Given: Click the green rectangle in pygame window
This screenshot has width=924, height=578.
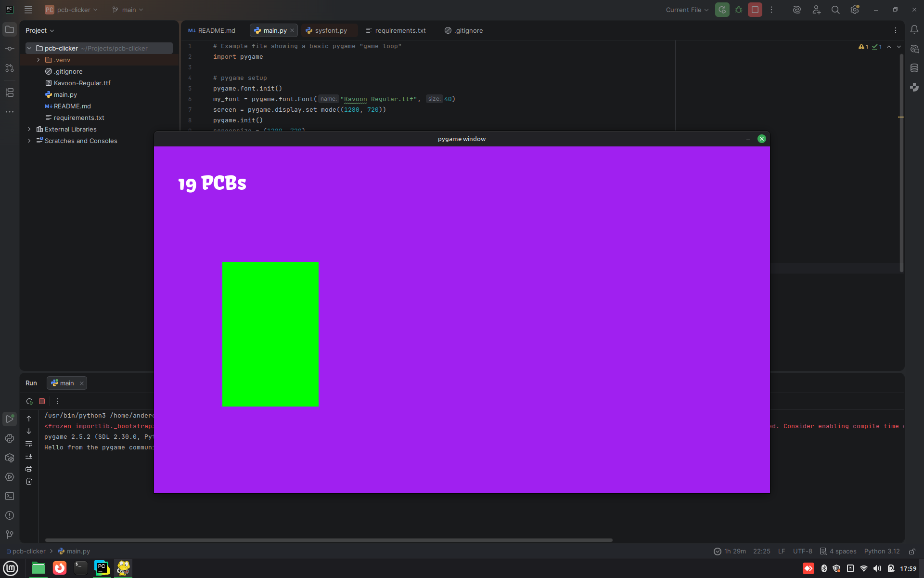Looking at the screenshot, I should (270, 334).
